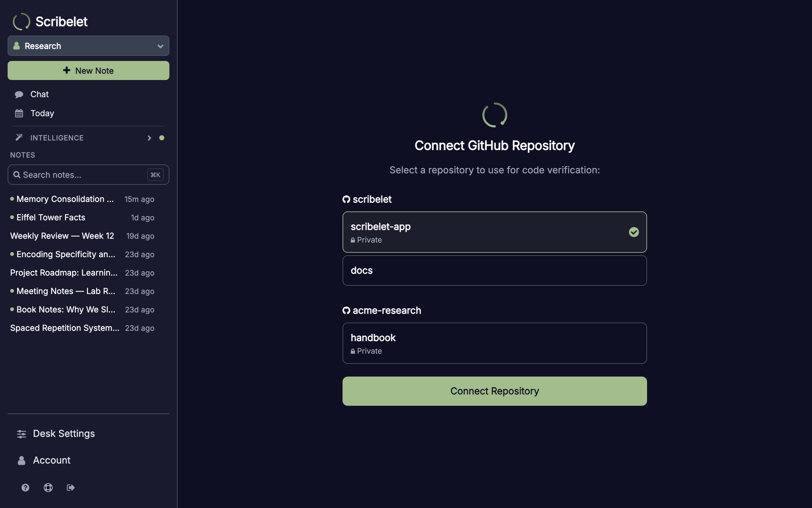This screenshot has width=812, height=508.
Task: Open Project Roadmap: Learning note
Action: [x=82, y=273]
